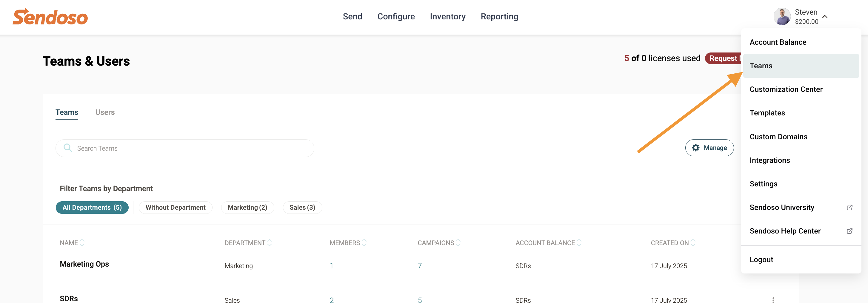Open Sendoso Help Center link
The image size is (868, 303).
click(801, 231)
